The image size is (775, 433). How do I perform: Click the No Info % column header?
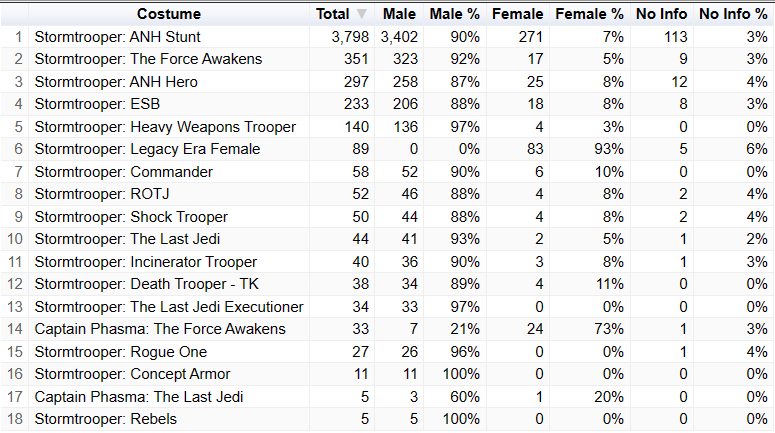pyautogui.click(x=733, y=14)
